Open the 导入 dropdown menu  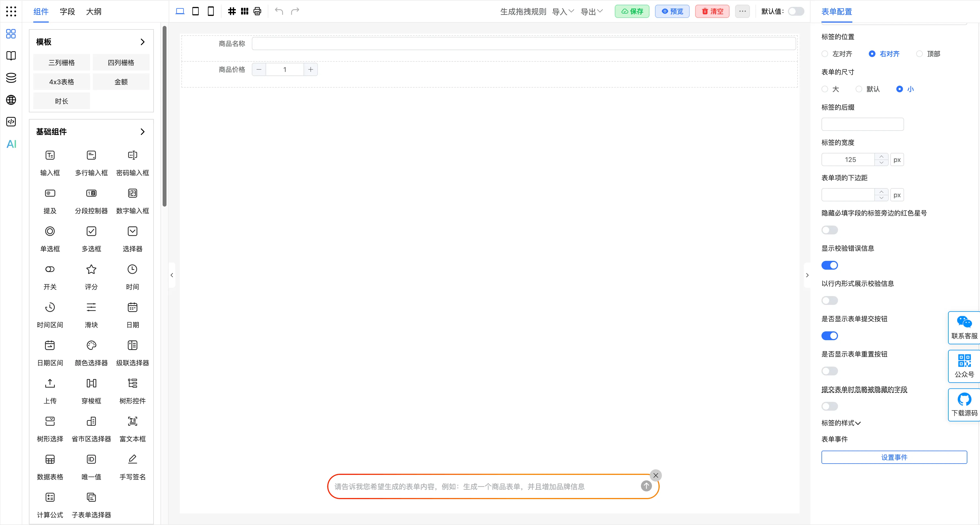point(563,11)
